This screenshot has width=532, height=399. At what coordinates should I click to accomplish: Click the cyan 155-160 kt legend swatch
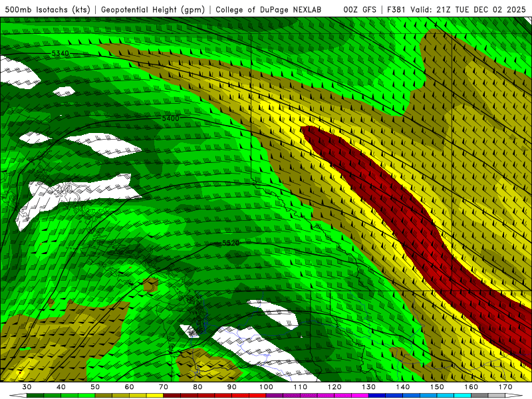462,396
